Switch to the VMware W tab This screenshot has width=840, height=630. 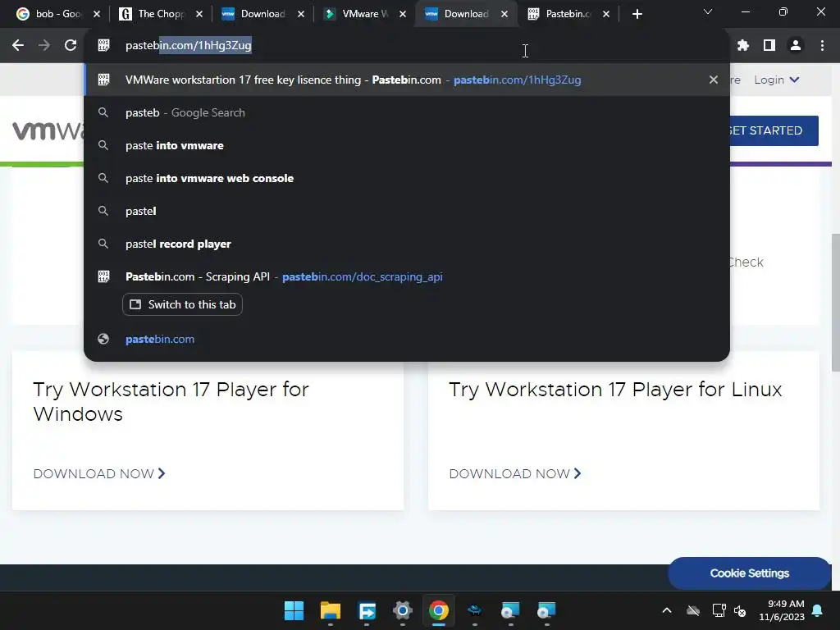pos(356,14)
